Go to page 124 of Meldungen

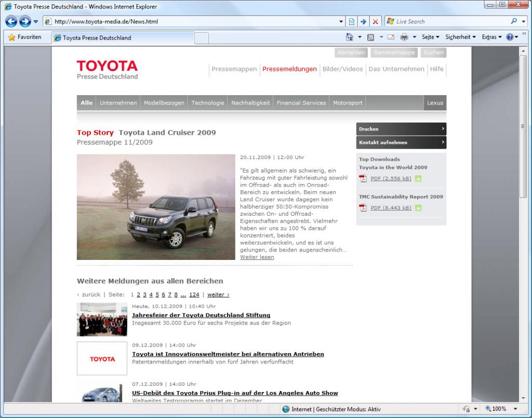[x=194, y=295]
